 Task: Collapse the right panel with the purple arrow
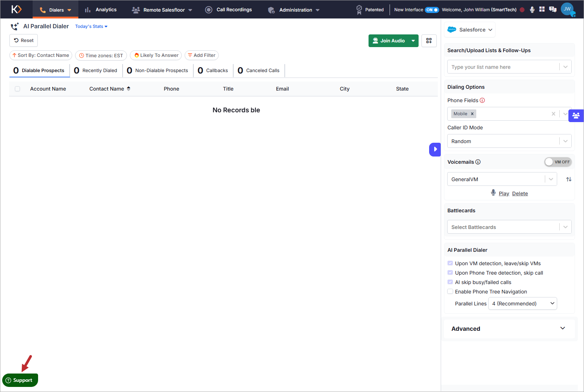pyautogui.click(x=435, y=149)
